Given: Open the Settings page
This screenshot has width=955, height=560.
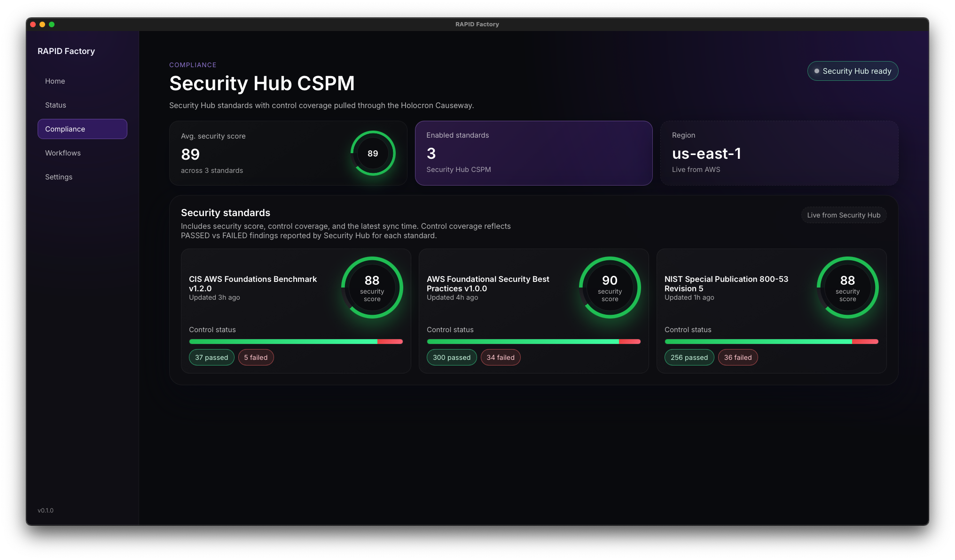Looking at the screenshot, I should coord(58,177).
